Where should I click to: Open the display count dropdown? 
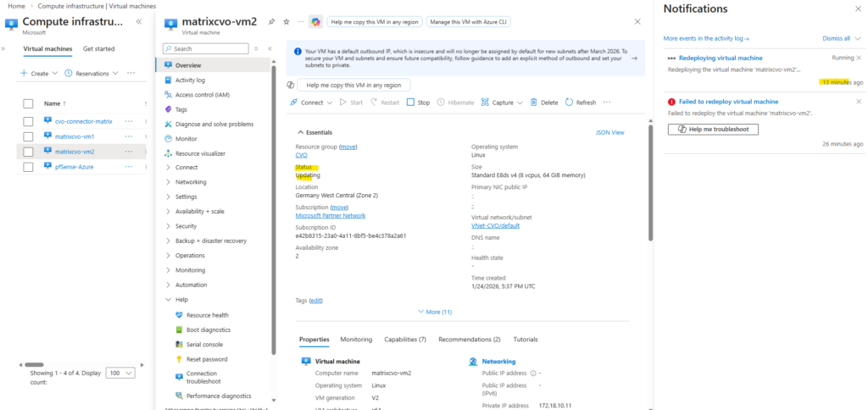[122, 373]
